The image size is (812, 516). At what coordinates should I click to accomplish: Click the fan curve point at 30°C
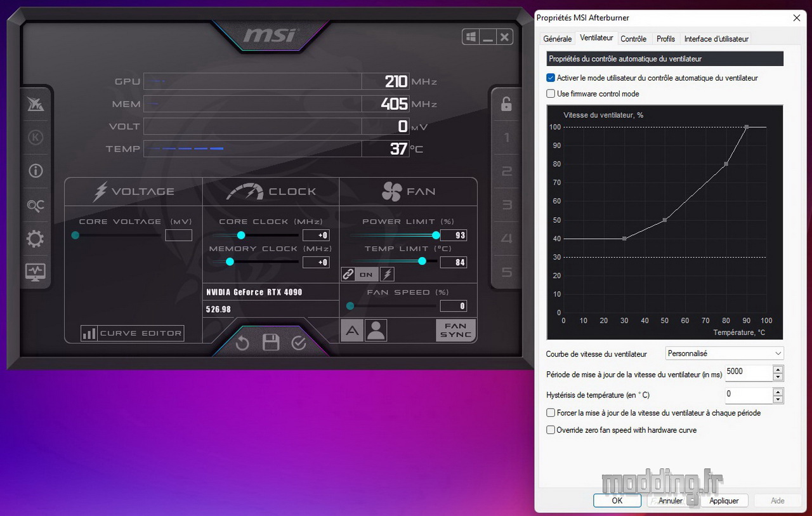624,239
